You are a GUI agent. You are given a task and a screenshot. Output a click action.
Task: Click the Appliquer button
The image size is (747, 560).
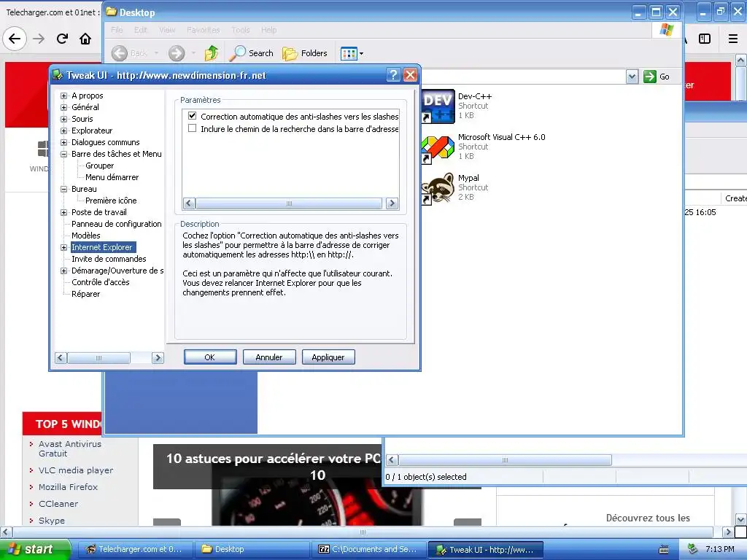pos(328,357)
